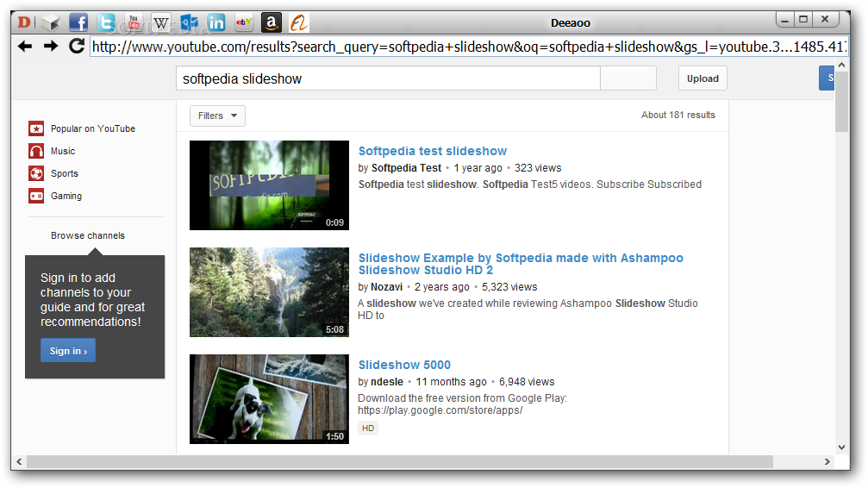Open Browse channels in sidebar
This screenshot has height=488, width=868.
click(x=88, y=235)
